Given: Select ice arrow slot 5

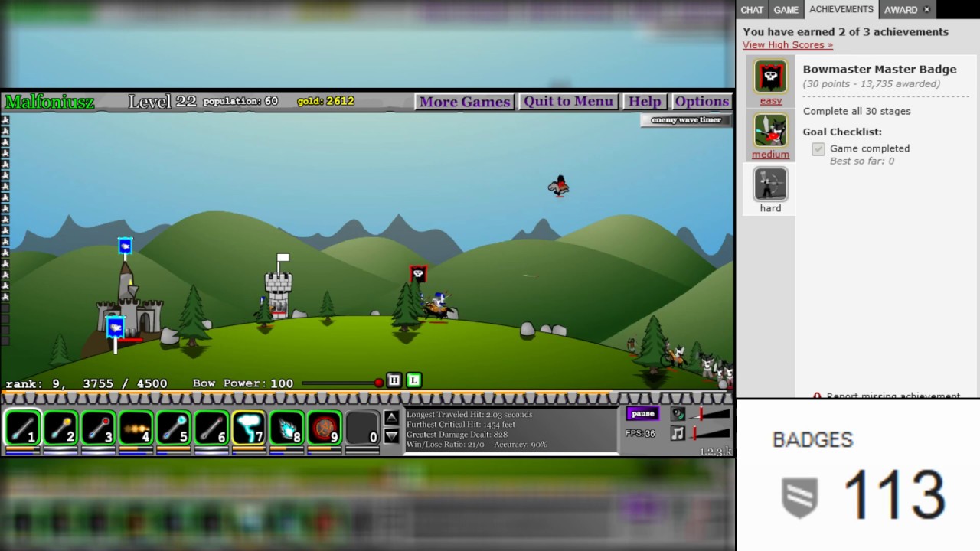Looking at the screenshot, I should 173,428.
